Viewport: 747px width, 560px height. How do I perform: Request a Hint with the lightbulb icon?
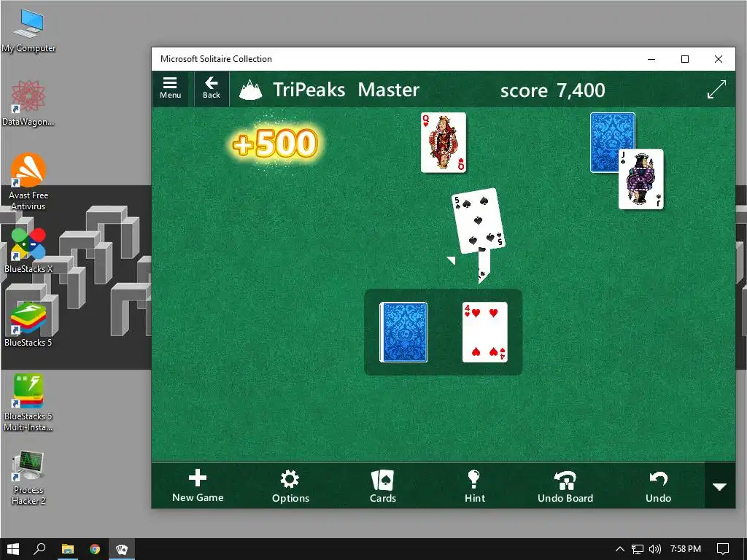click(x=474, y=486)
